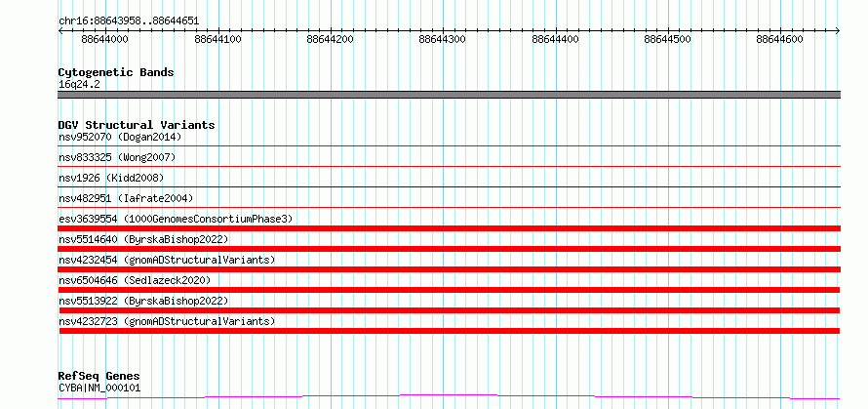This screenshot has height=409, width=868.
Task: Open variant nsv5513922 (ByrskaBishop2022)
Action: coord(143,301)
